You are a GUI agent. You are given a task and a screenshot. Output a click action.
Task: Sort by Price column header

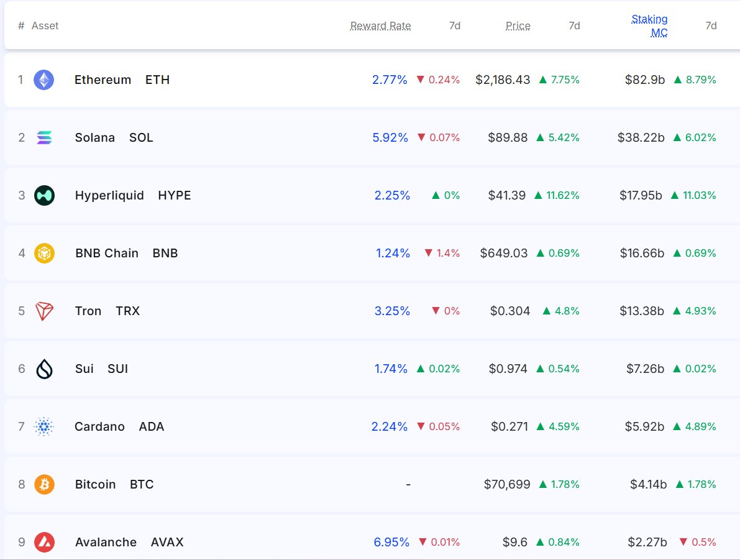pos(518,25)
